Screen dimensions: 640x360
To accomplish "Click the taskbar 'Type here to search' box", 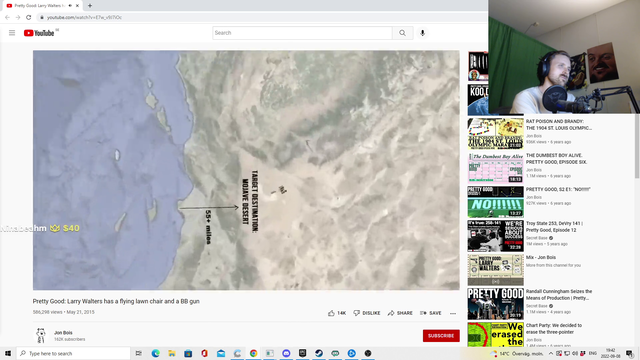I will pos(73,353).
